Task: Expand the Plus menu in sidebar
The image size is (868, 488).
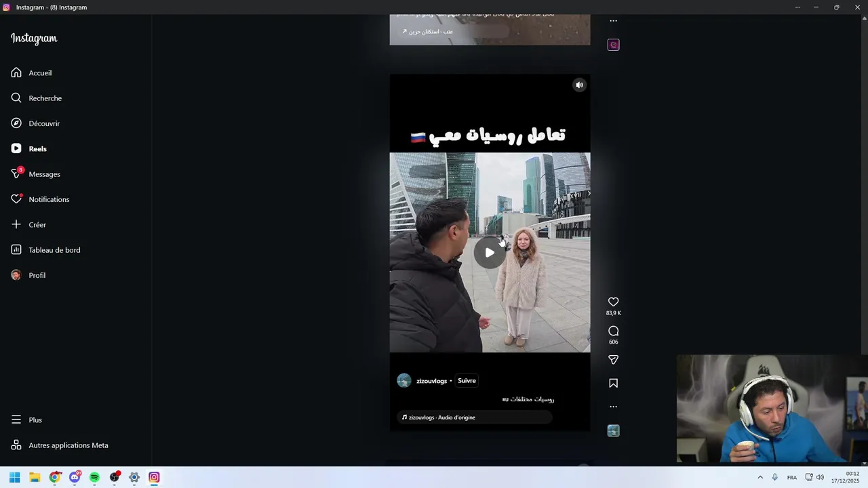Action: coord(26,420)
